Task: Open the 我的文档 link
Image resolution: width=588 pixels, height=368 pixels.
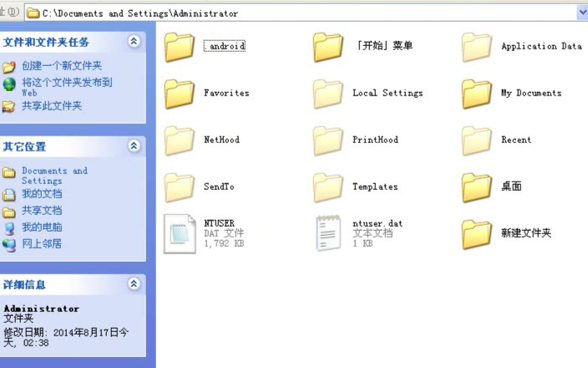Action: 42,194
